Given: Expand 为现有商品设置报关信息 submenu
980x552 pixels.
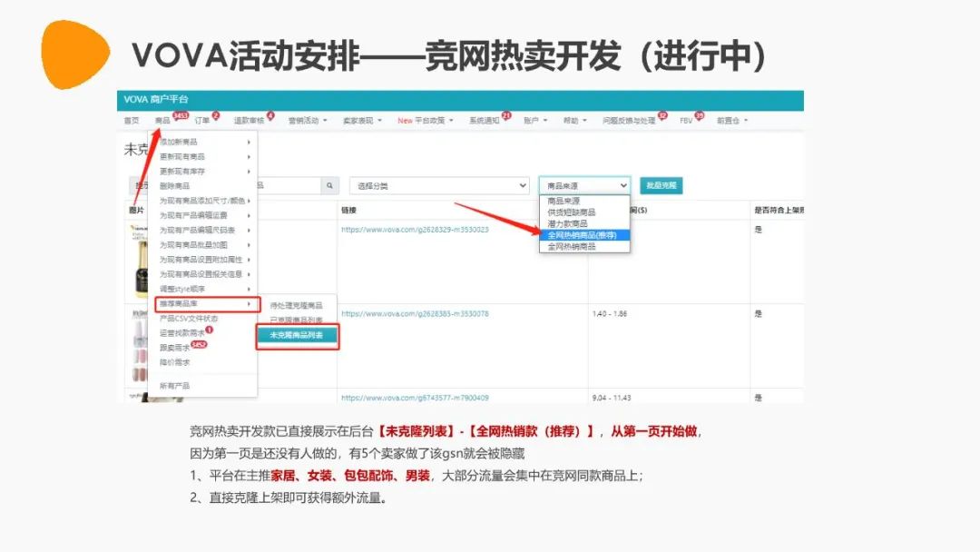Looking at the screenshot, I should tap(203, 274).
